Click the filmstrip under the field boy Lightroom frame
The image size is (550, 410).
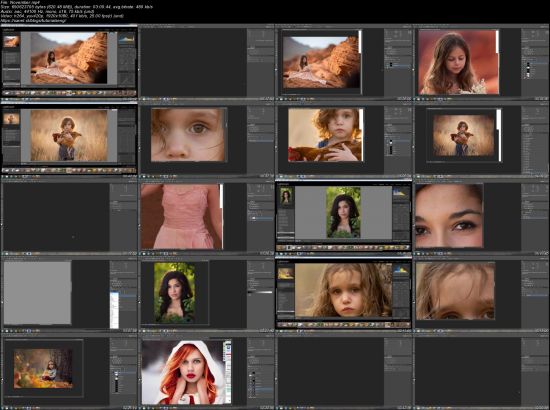point(69,170)
